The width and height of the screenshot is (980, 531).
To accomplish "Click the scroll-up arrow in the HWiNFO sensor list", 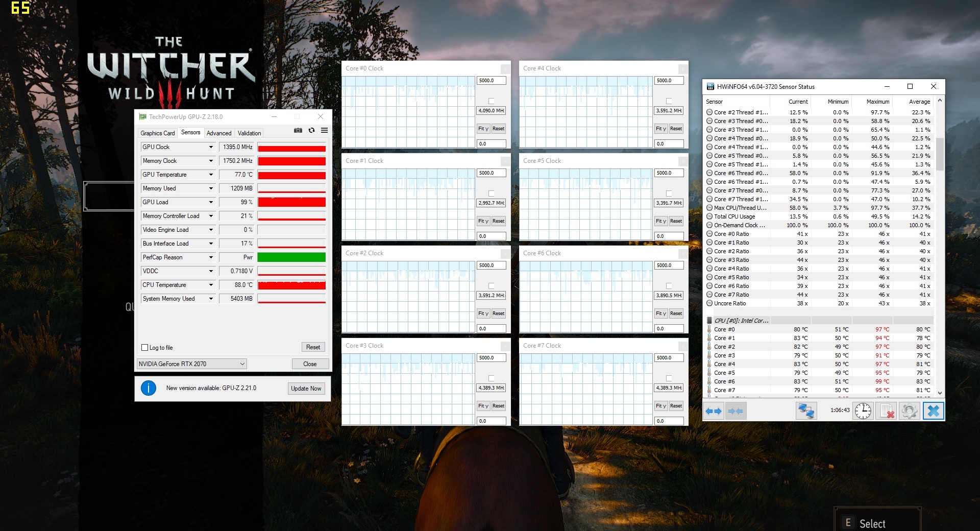I will tap(940, 101).
